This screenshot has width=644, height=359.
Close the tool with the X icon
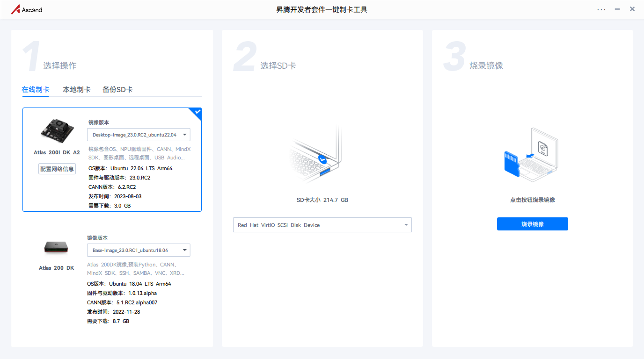click(632, 9)
